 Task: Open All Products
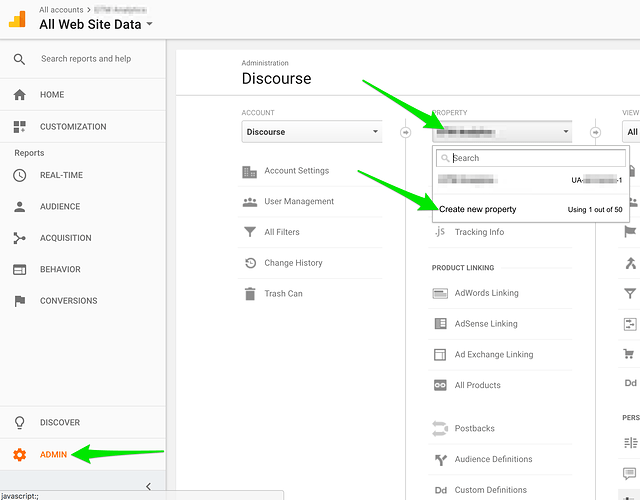tap(478, 385)
